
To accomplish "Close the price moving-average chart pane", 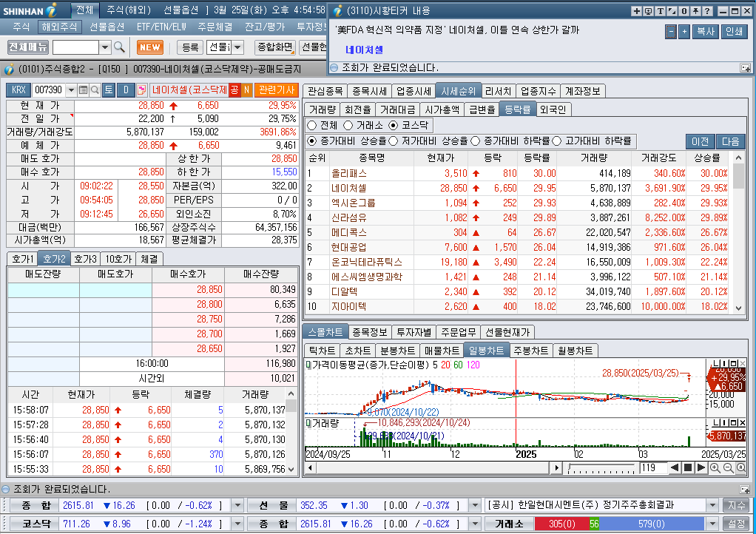I will click(743, 363).
